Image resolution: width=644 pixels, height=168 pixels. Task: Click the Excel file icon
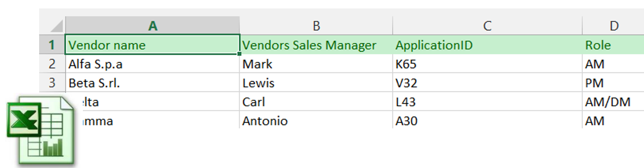[x=41, y=130]
